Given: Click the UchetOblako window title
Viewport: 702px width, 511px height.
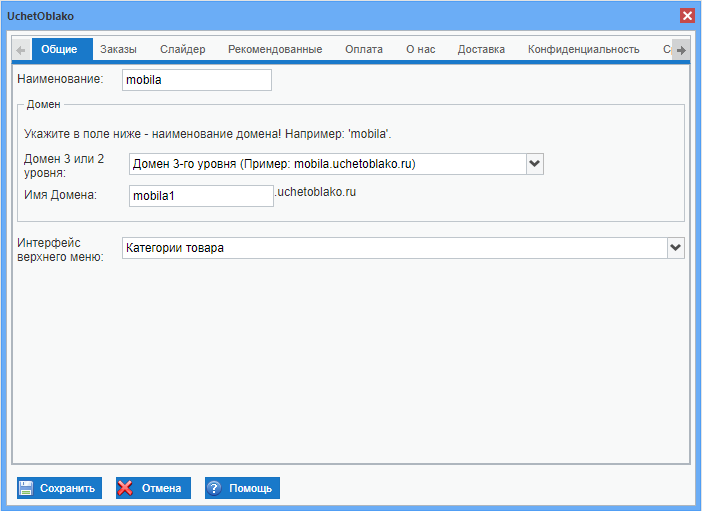Looking at the screenshot, I should tap(40, 16).
